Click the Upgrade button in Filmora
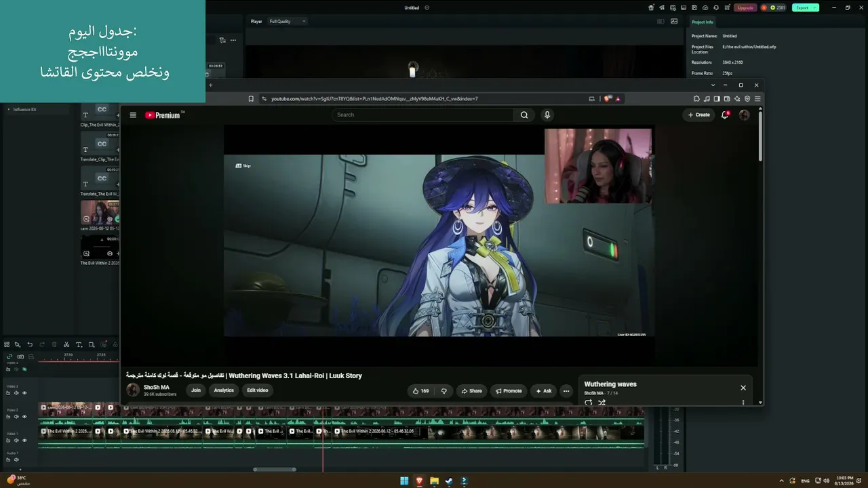The height and width of the screenshot is (488, 868). pyautogui.click(x=745, y=7)
